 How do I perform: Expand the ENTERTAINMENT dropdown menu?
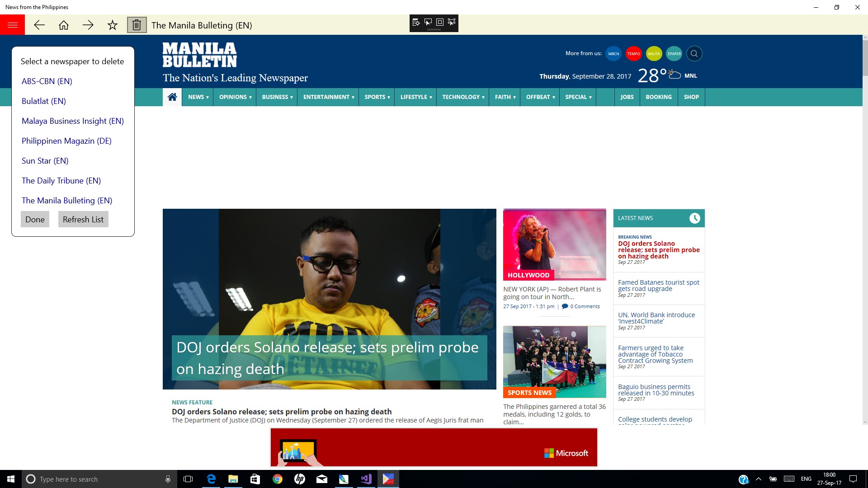click(x=328, y=97)
